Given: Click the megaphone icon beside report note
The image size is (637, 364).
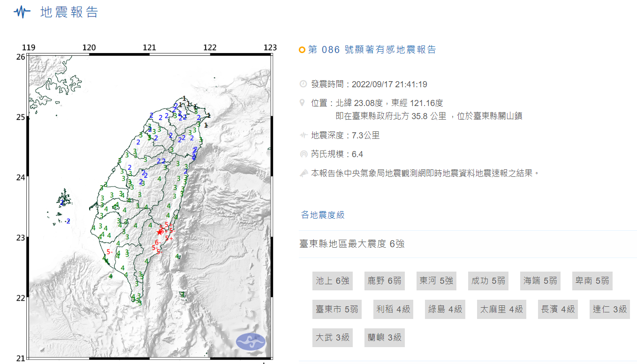Looking at the screenshot, I should coord(303,173).
